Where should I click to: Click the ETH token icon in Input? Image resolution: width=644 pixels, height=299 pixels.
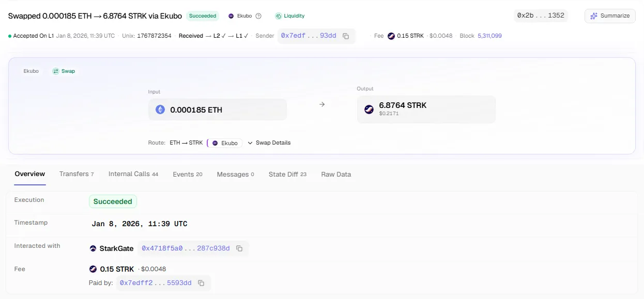160,109
